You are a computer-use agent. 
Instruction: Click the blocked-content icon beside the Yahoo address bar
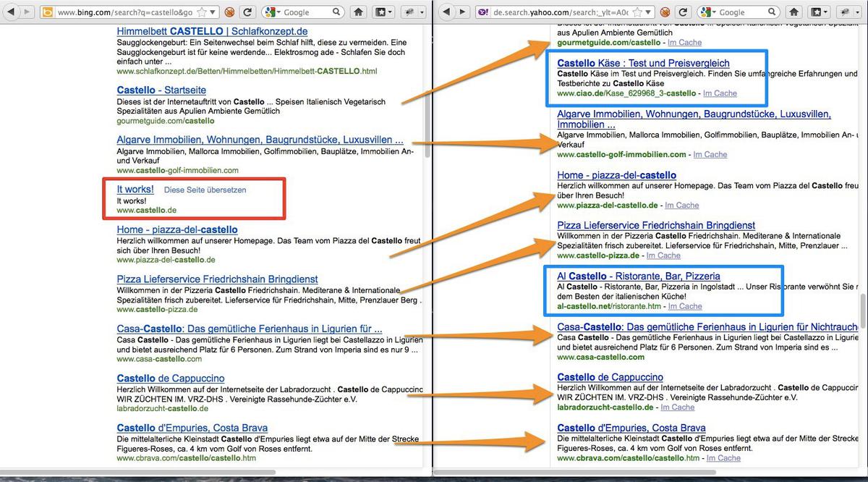pyautogui.click(x=666, y=12)
